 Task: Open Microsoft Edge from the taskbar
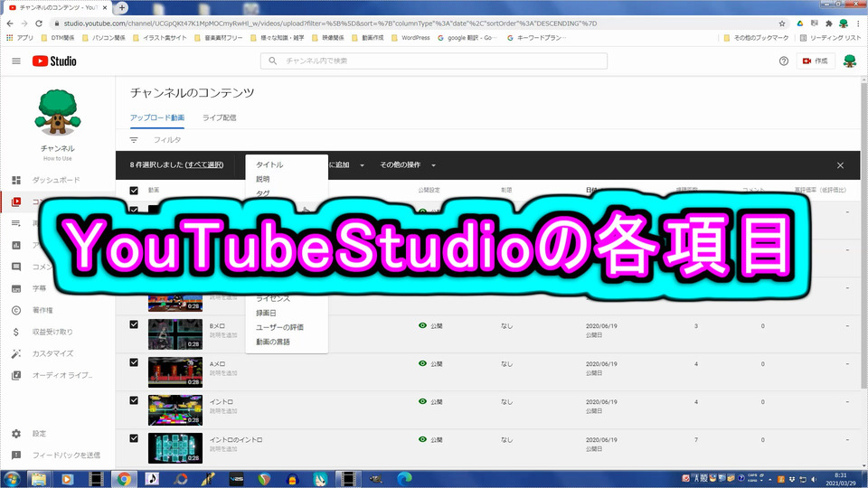click(x=405, y=479)
